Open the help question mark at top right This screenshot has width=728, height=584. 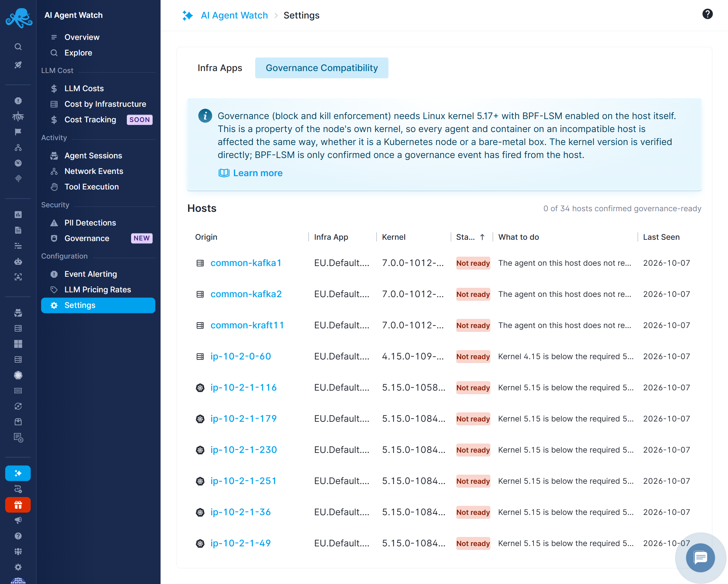pos(707,14)
